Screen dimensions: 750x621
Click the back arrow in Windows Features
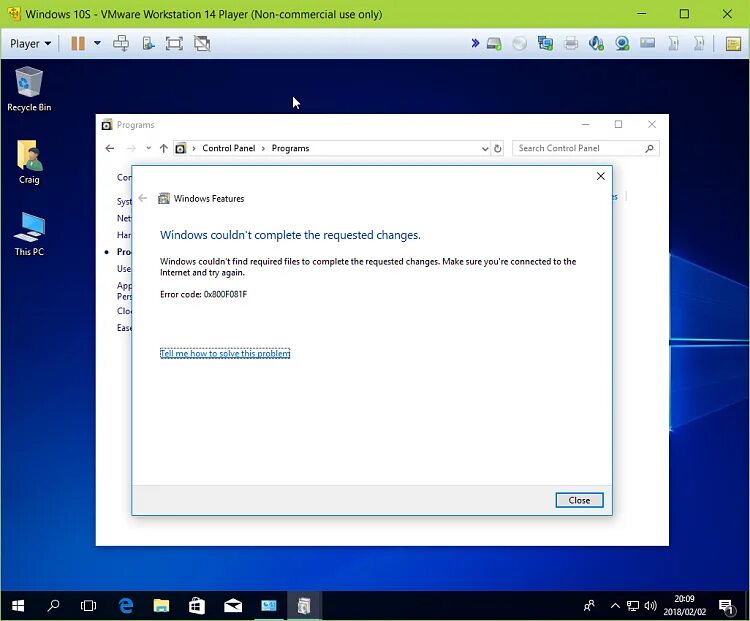pos(143,198)
